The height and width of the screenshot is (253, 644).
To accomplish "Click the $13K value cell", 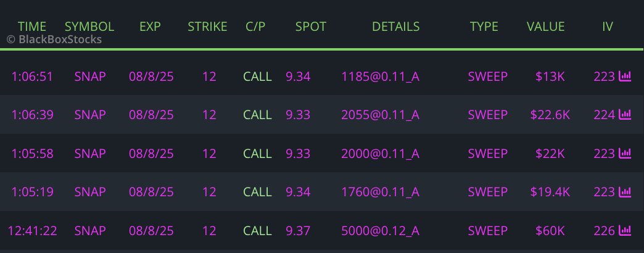I will pyautogui.click(x=550, y=77).
